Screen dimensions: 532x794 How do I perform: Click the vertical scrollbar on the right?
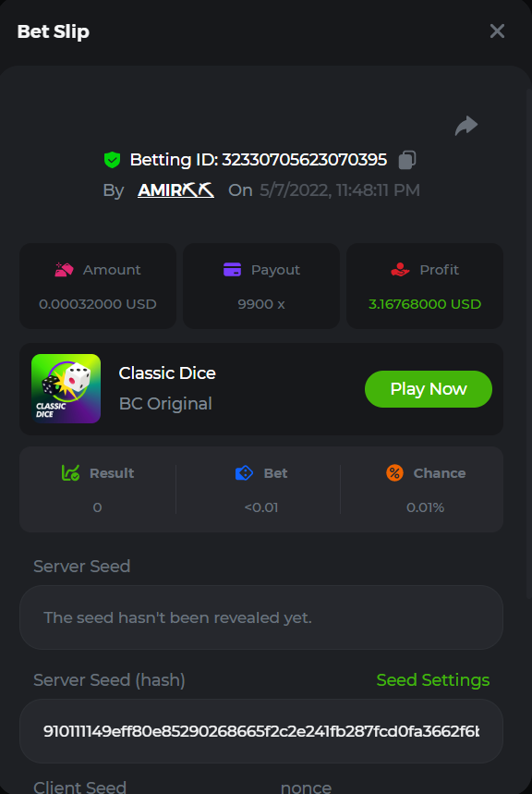(x=528, y=345)
